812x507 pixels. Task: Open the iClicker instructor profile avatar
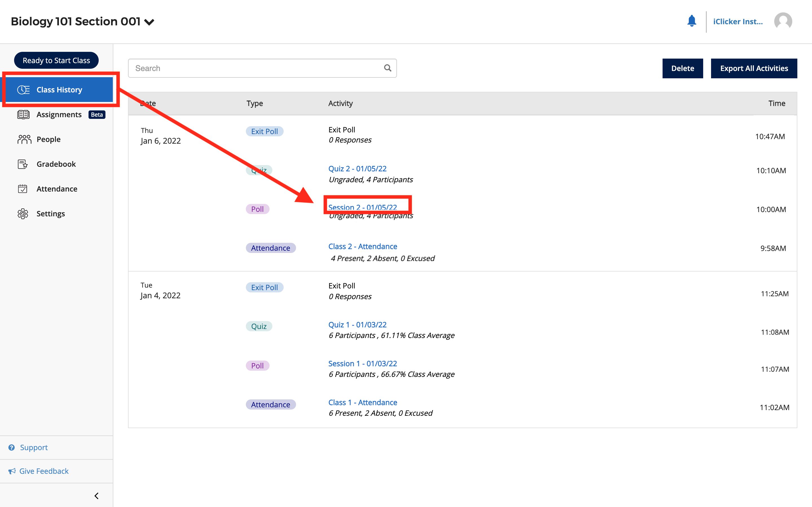(x=783, y=21)
